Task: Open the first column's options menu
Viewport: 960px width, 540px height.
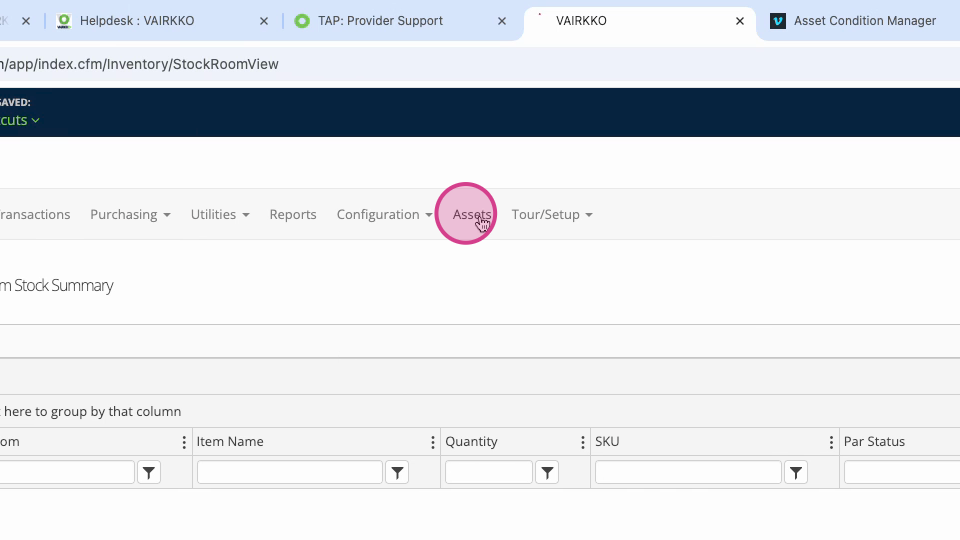Action: pyautogui.click(x=184, y=442)
